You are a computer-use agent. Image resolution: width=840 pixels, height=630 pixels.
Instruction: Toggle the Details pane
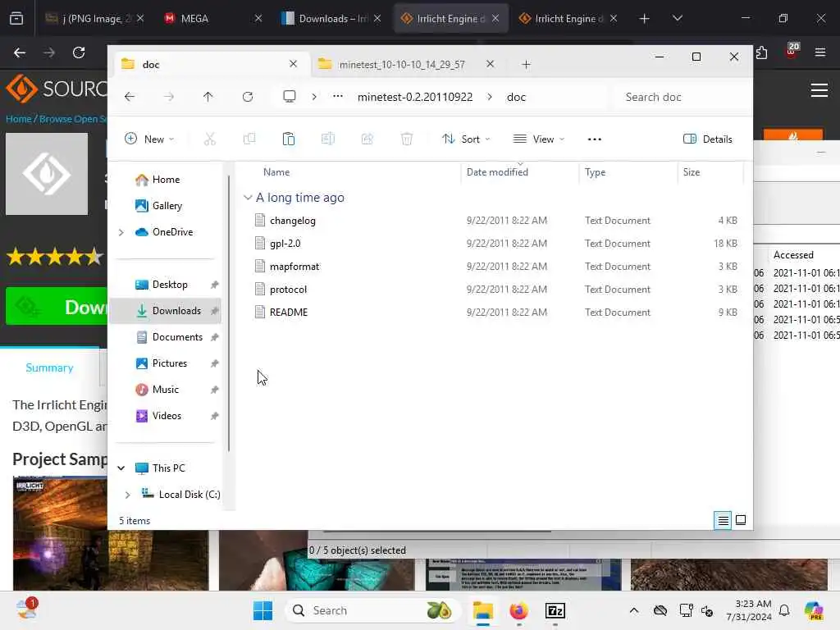707,139
